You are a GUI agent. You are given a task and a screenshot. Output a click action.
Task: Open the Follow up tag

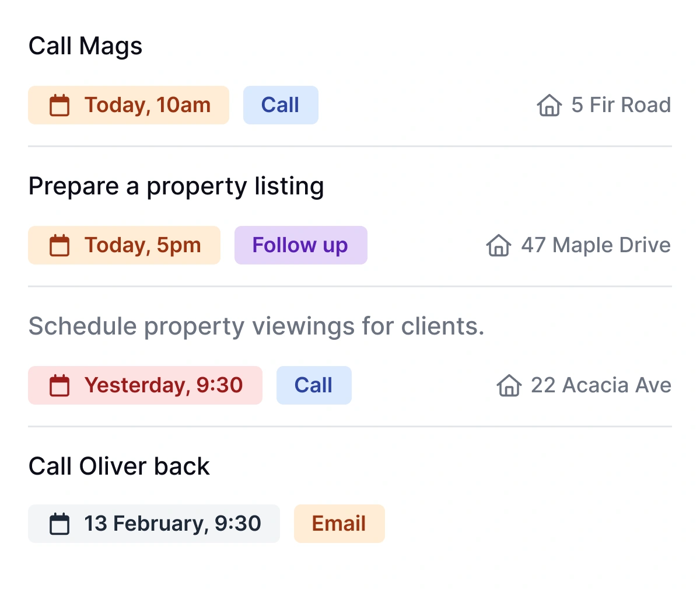pos(300,245)
